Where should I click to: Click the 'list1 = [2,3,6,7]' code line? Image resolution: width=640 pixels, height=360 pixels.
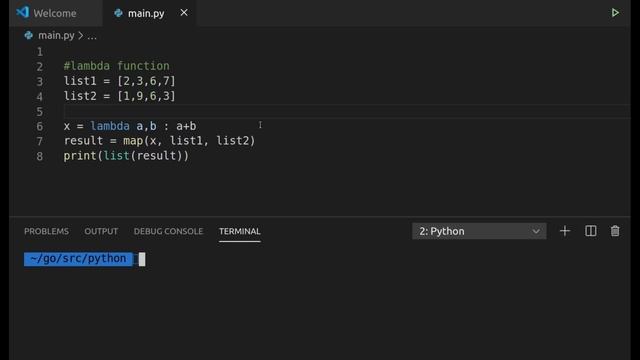tap(119, 81)
